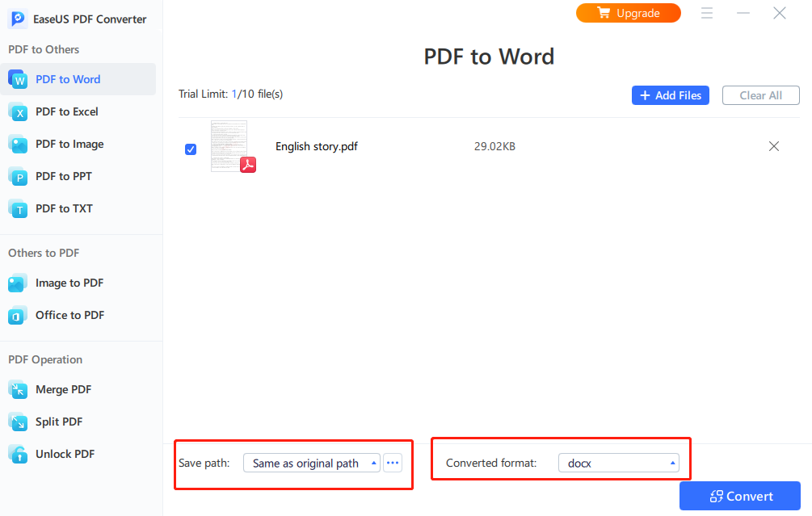This screenshot has width=812, height=516.
Task: Open the hamburger menu
Action: pos(707,13)
